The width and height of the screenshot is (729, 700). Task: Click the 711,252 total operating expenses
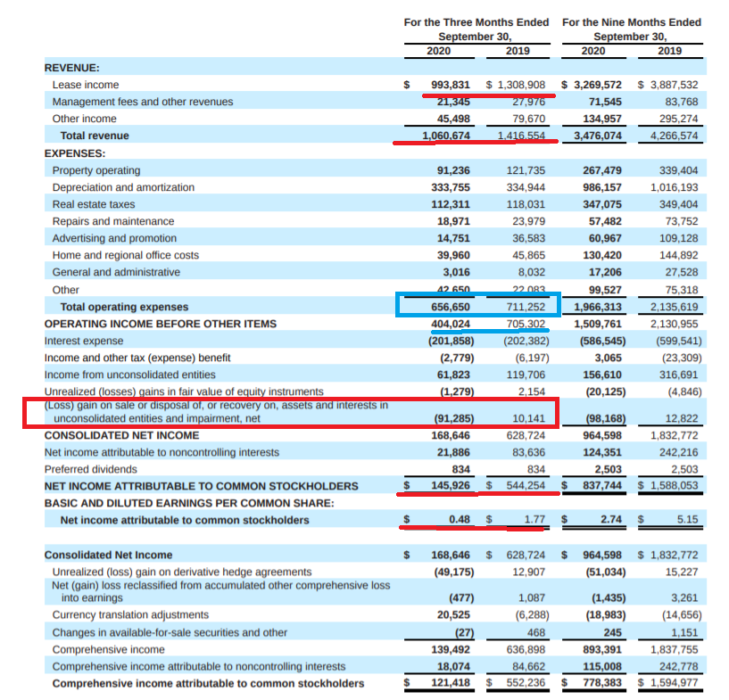tap(526, 307)
